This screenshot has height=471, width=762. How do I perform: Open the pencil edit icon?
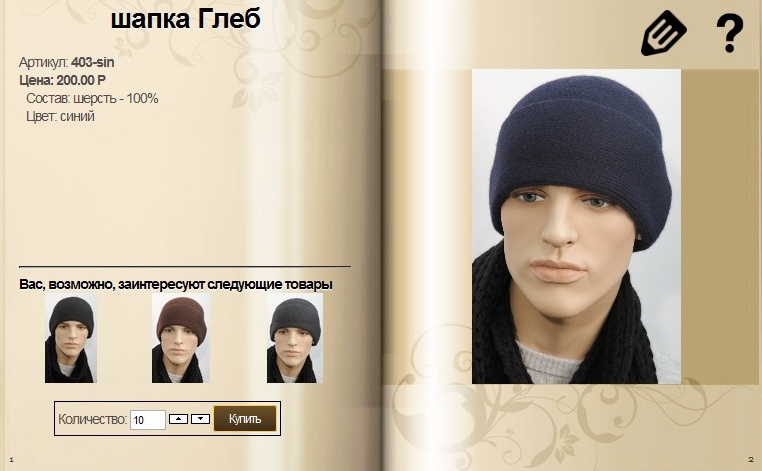click(663, 33)
